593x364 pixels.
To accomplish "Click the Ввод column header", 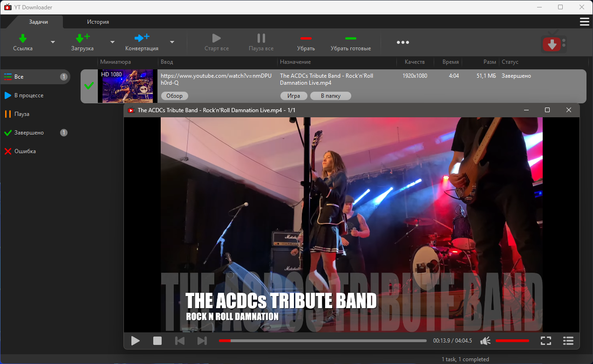I will click(x=167, y=62).
